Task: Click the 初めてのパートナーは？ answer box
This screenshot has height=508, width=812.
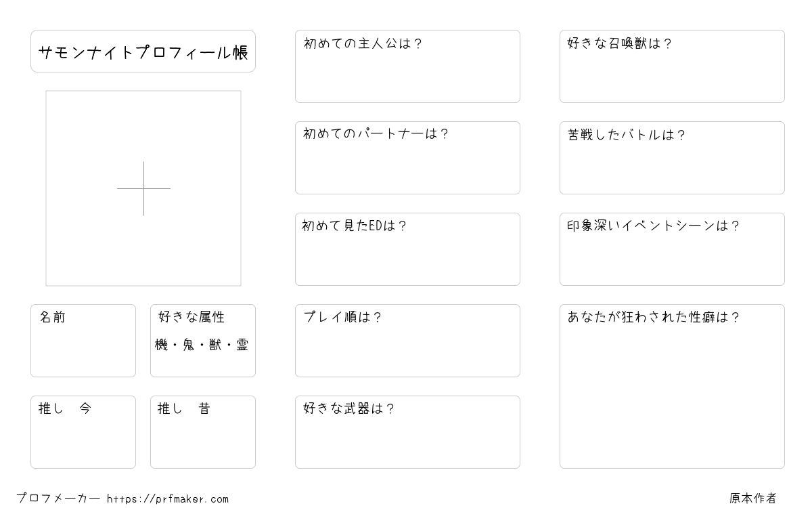Action: point(407,158)
